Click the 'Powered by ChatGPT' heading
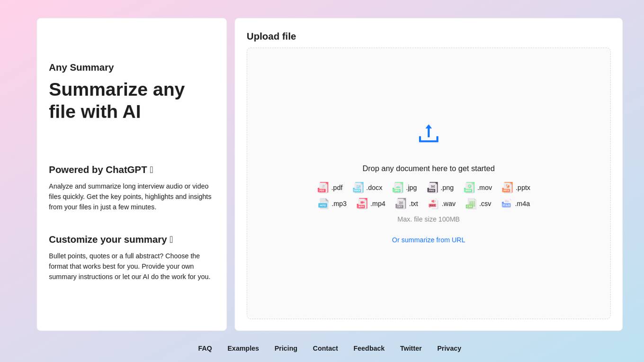The image size is (644, 362). 101,170
